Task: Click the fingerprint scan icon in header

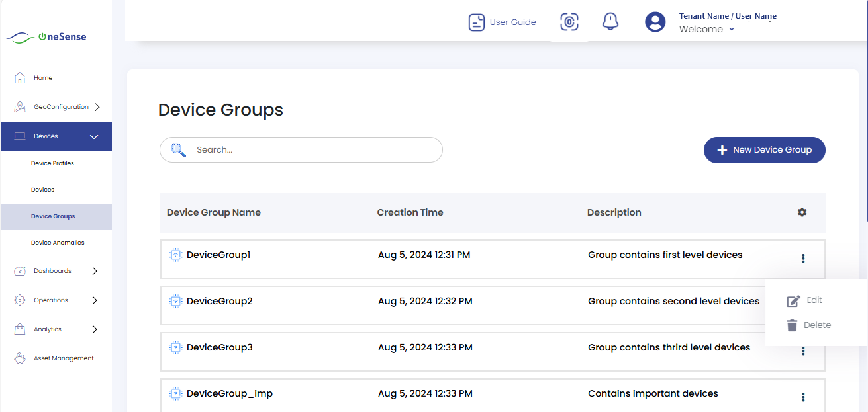Action: (x=569, y=21)
